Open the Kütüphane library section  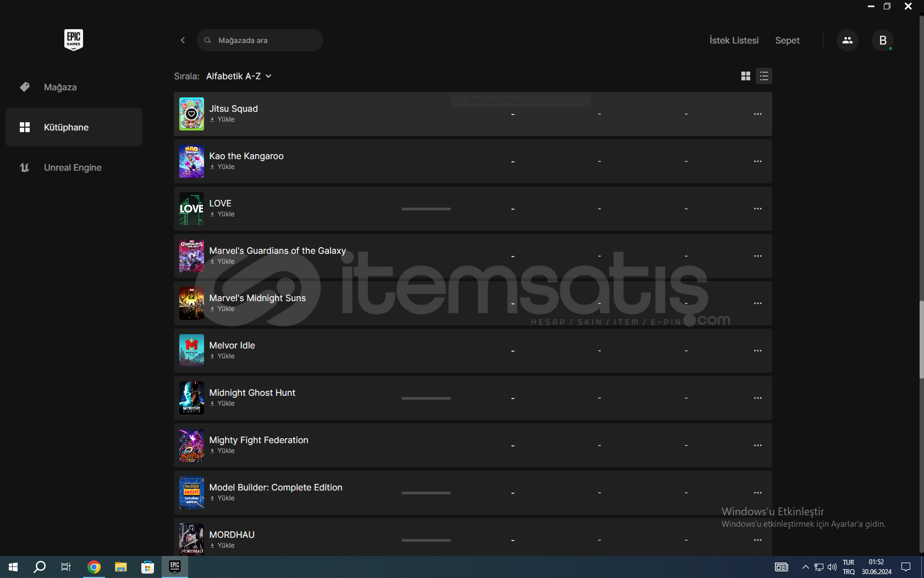(x=74, y=127)
